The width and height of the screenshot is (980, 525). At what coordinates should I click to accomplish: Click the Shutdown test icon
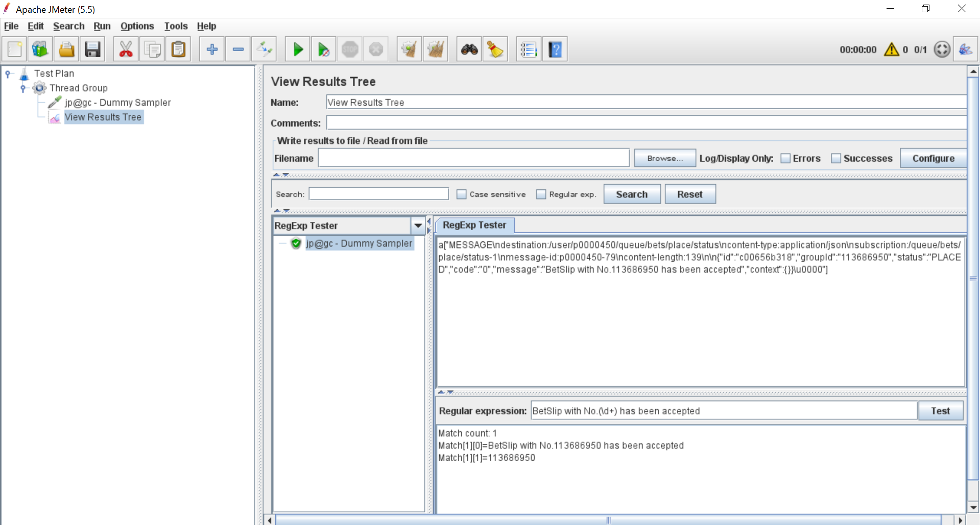(376, 49)
